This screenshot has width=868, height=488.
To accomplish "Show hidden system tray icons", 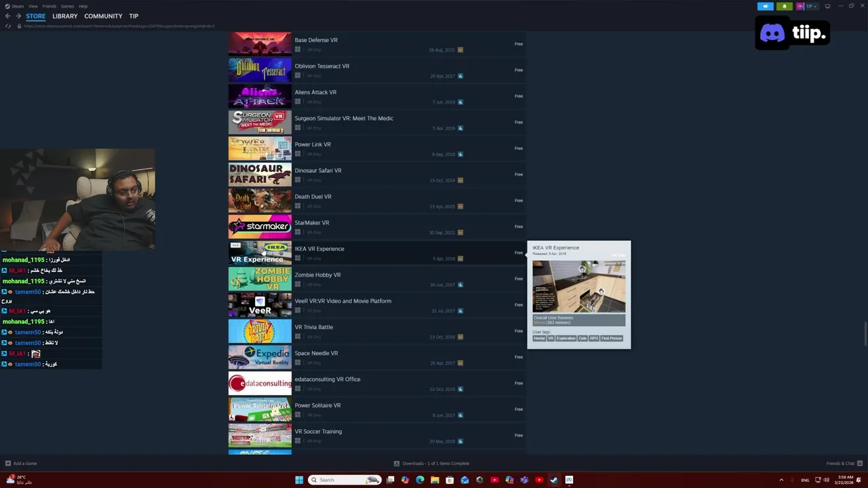I will click(781, 480).
